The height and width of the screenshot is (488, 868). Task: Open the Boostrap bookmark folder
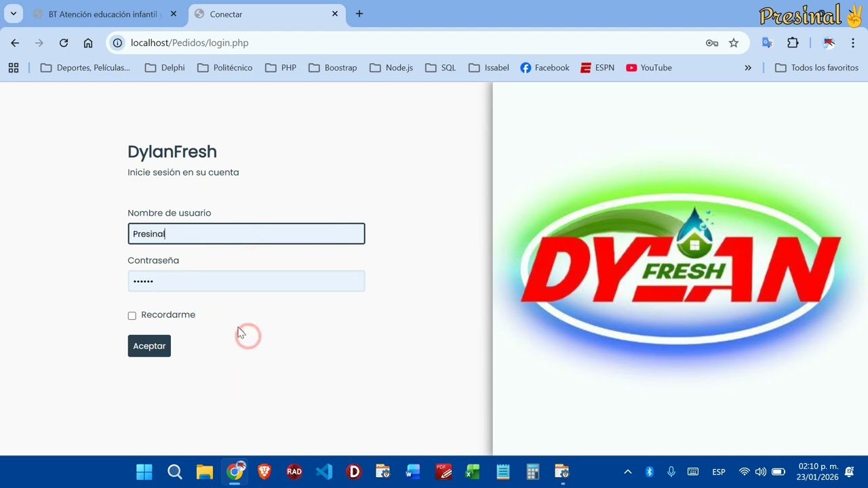pos(332,68)
